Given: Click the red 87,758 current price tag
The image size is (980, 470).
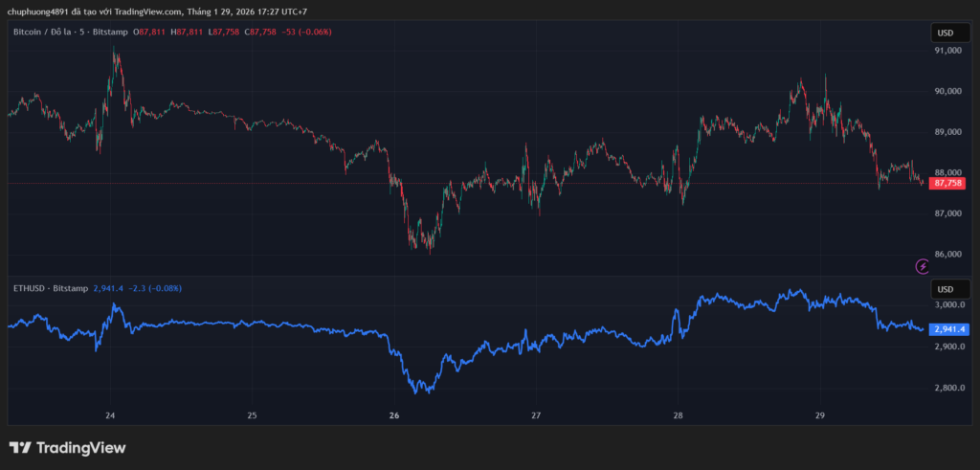Looking at the screenshot, I should coord(947,183).
